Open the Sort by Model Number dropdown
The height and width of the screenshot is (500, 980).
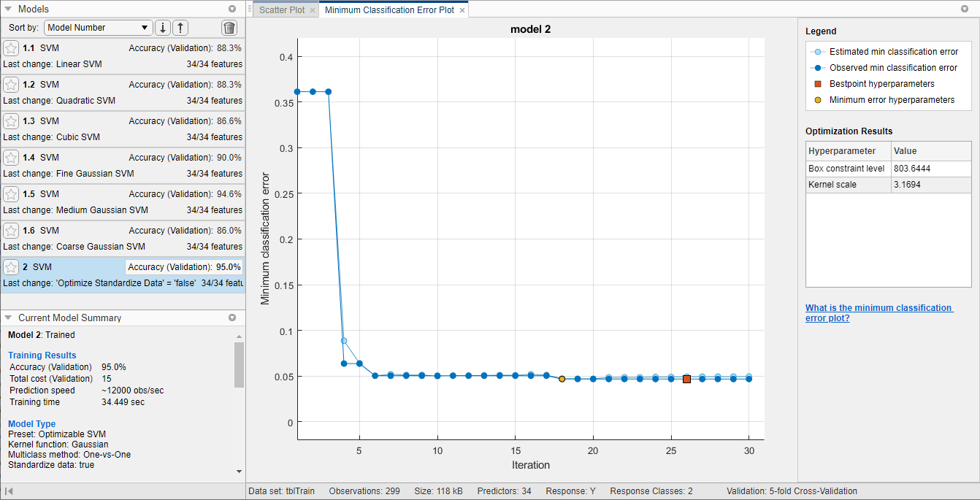click(x=98, y=27)
